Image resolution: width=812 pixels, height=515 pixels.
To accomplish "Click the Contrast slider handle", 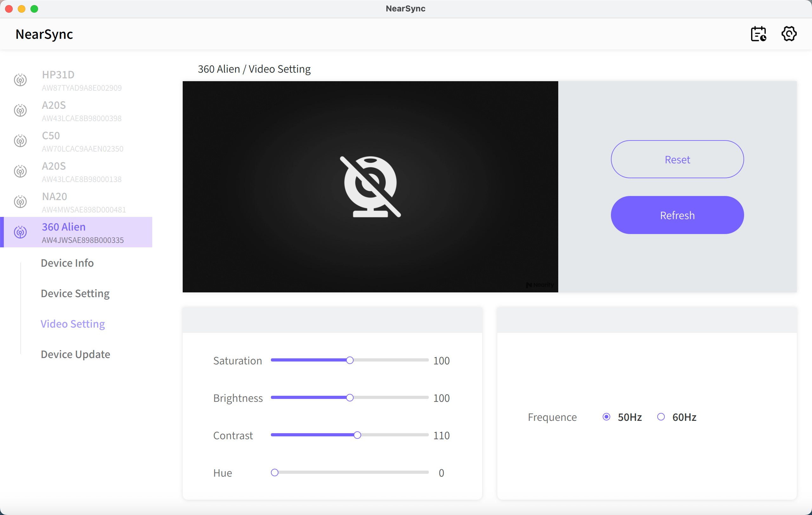I will (357, 435).
